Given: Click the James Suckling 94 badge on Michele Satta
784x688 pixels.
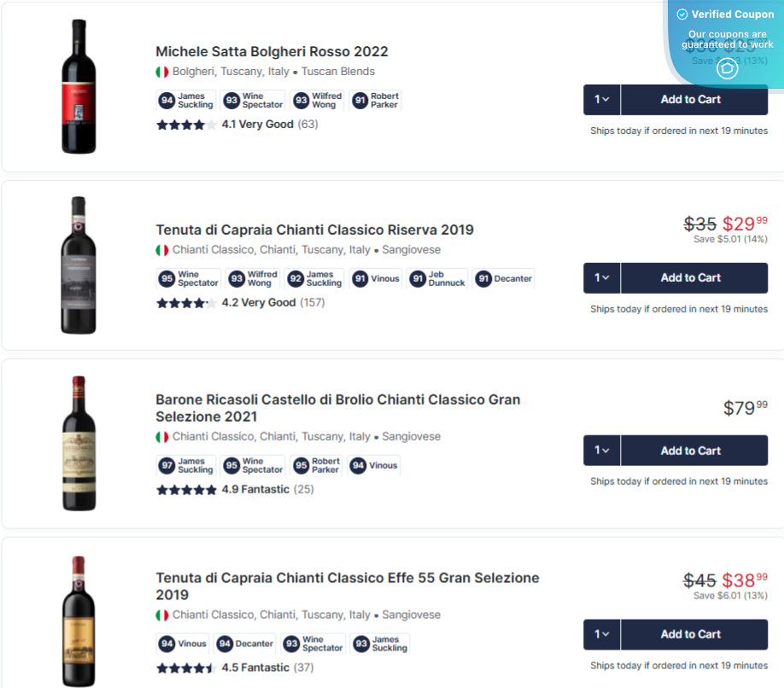Looking at the screenshot, I should 185,99.
